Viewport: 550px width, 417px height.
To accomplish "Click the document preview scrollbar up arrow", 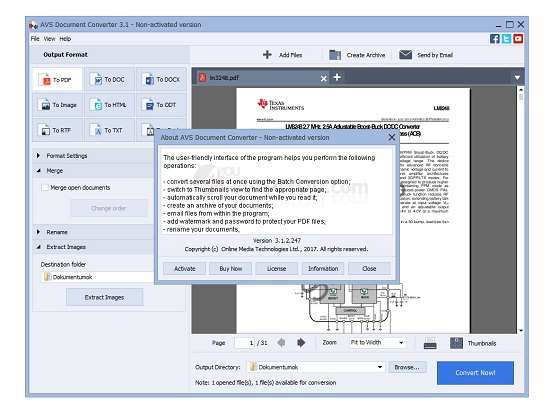I will tap(521, 90).
